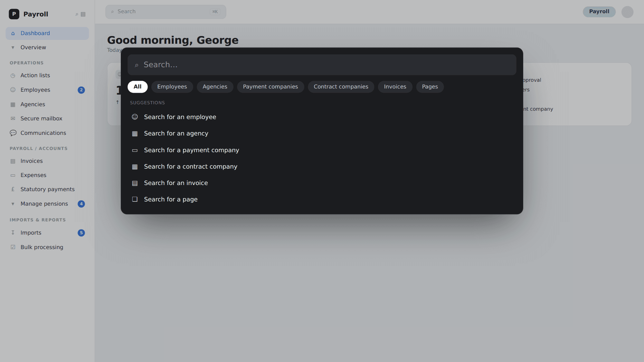Click the Communications speech bubble icon

(13, 133)
